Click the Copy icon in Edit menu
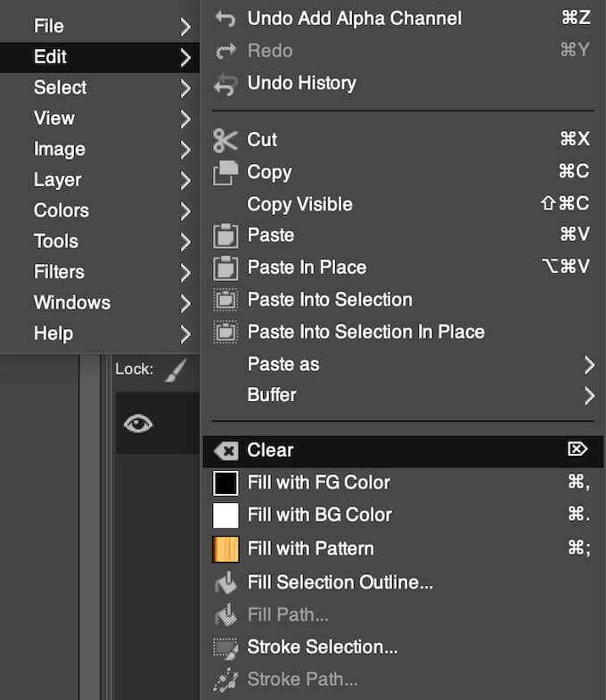Viewport: 606px width, 700px height. point(225,172)
